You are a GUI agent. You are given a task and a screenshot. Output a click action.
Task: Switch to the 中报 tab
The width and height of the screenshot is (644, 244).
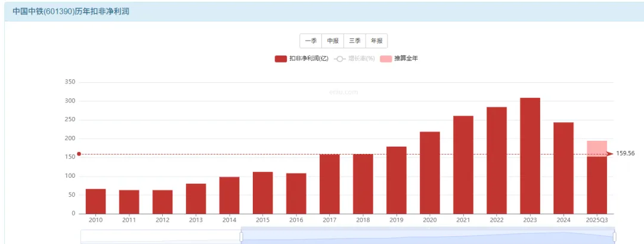[333, 41]
